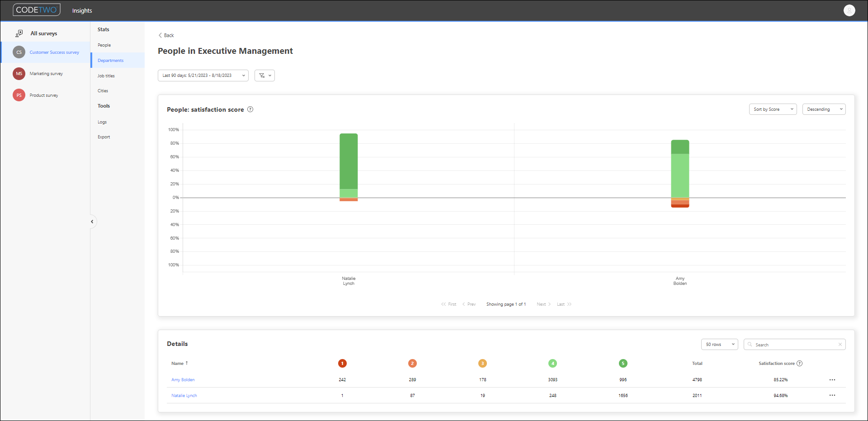Click the Satisfaction score column header

[x=776, y=364]
